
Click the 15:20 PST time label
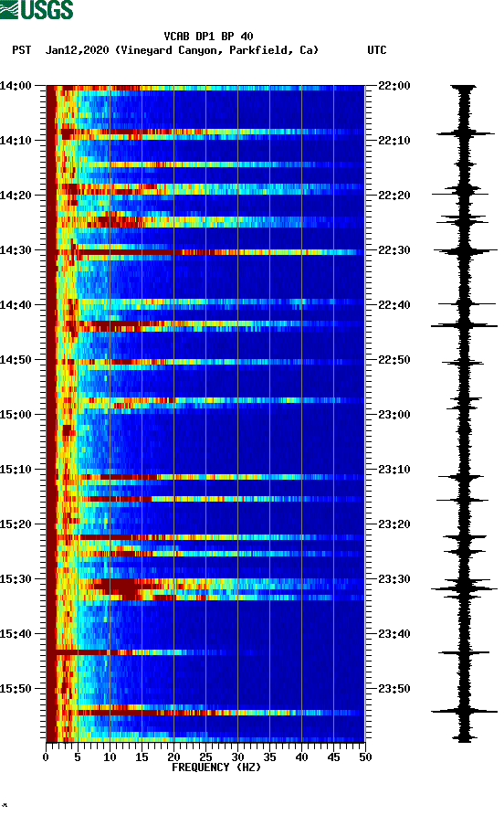click(16, 524)
